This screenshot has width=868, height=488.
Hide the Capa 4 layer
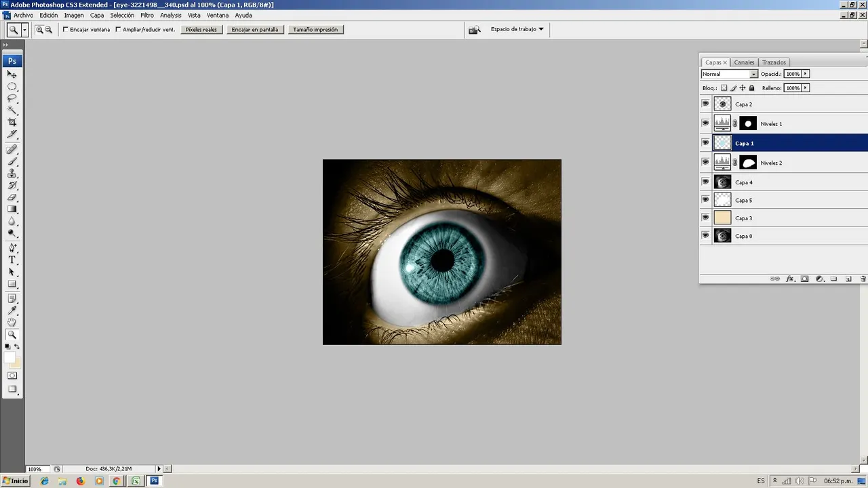(x=705, y=182)
